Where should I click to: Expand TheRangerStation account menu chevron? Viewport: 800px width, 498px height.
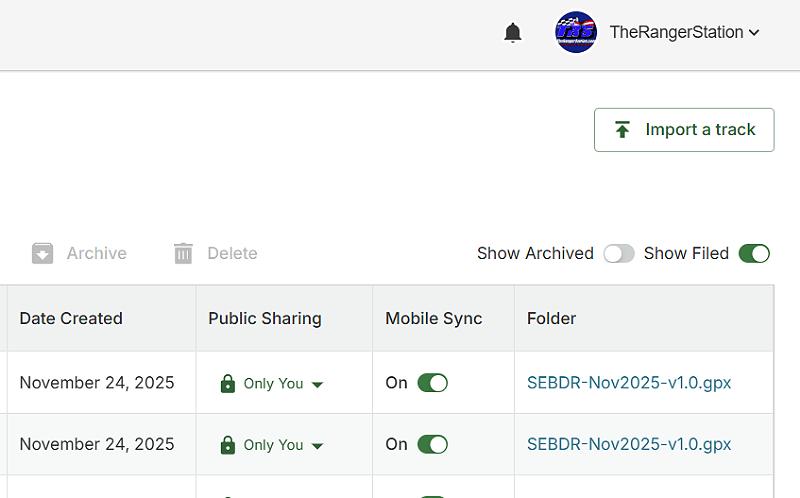(x=754, y=32)
